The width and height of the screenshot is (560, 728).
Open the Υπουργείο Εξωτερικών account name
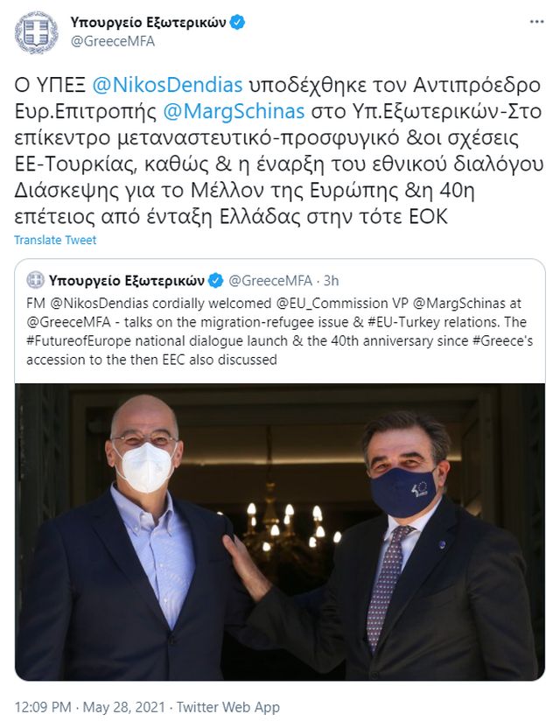coord(148,22)
